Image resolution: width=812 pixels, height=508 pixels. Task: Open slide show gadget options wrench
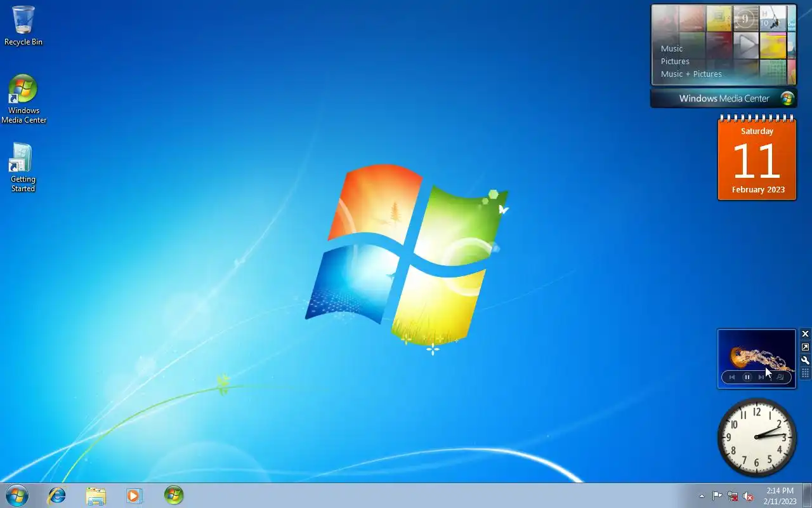805,360
